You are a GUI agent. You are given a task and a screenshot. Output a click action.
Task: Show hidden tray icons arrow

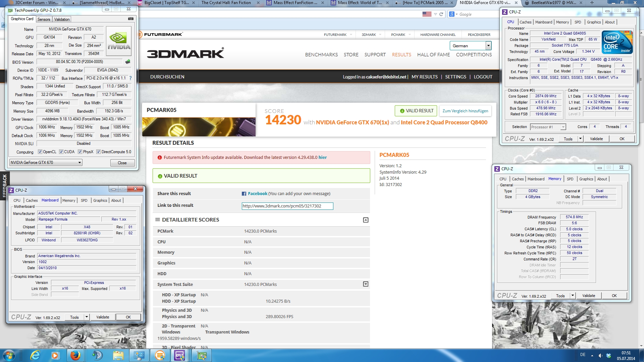pyautogui.click(x=592, y=356)
